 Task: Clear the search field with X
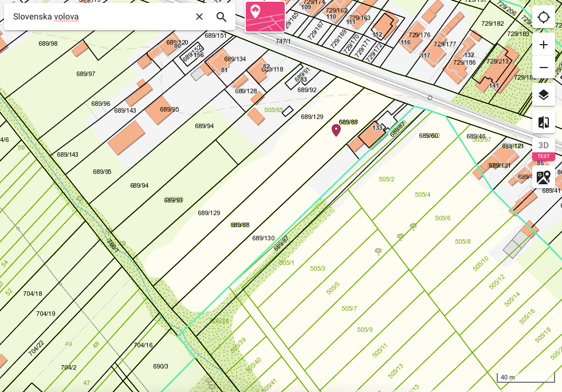tap(199, 17)
